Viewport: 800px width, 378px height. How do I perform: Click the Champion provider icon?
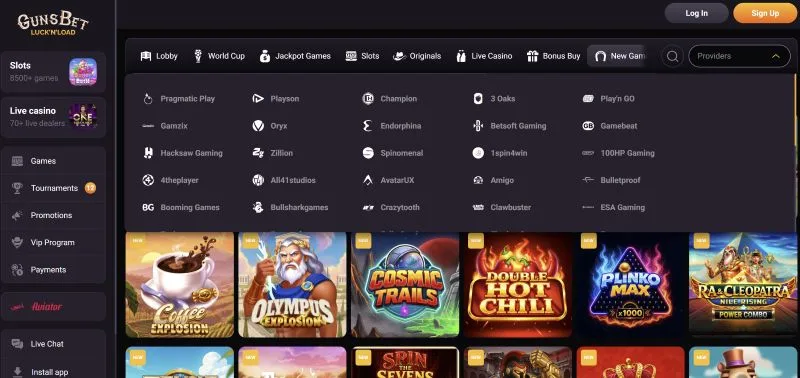coord(368,98)
